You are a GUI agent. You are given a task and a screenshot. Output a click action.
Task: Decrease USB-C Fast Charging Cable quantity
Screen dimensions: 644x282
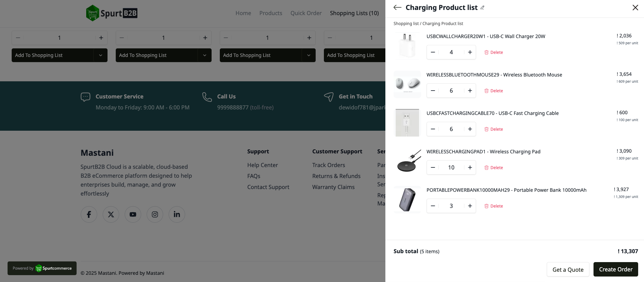(x=433, y=129)
